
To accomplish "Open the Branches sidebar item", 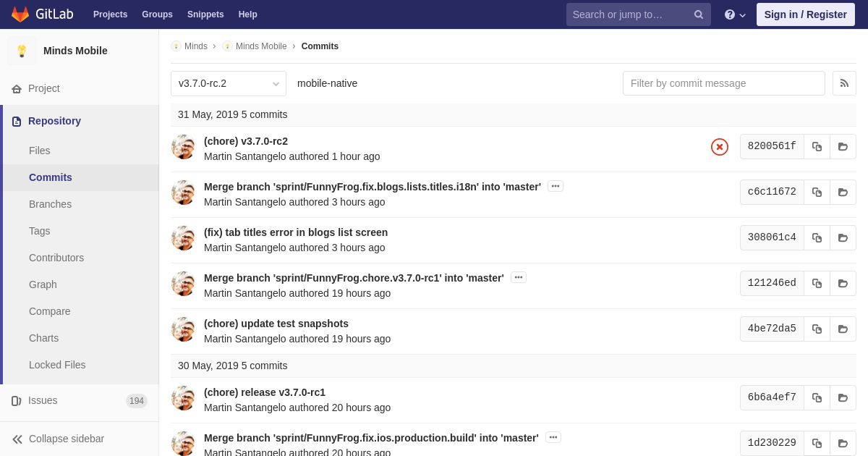I will [50, 204].
